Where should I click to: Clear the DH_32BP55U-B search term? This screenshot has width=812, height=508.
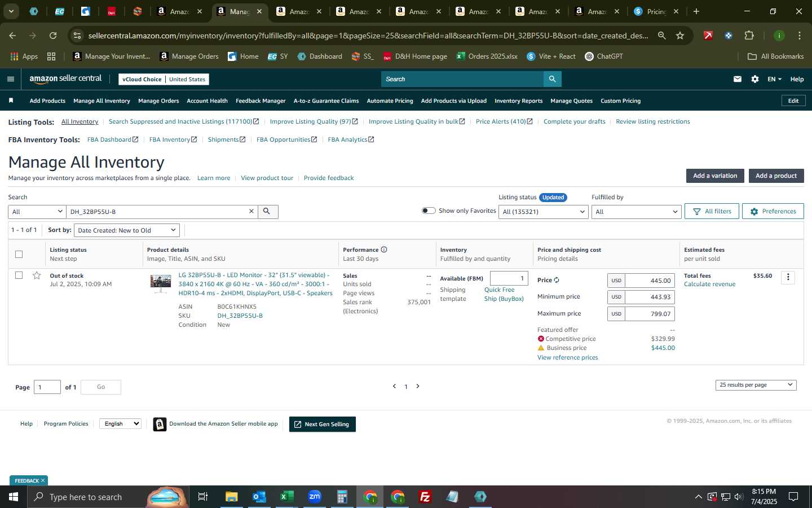(251, 211)
